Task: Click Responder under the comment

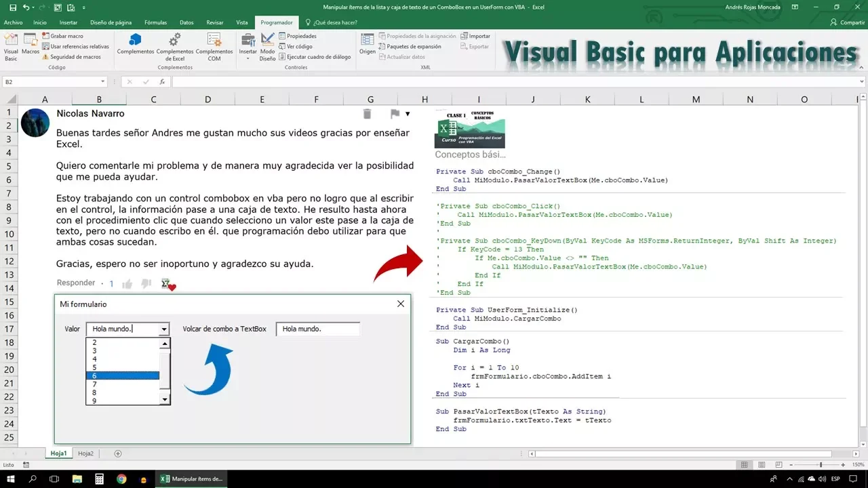Action: pos(76,283)
